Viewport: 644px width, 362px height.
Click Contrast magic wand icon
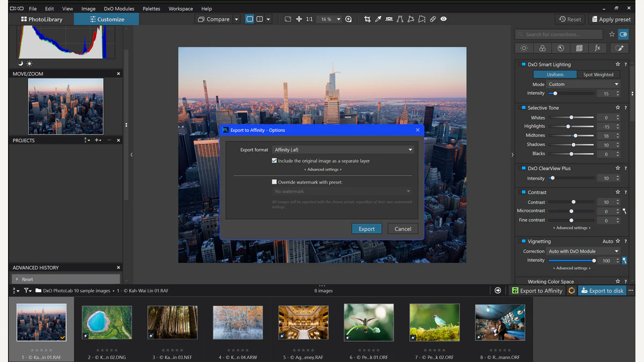625,211
